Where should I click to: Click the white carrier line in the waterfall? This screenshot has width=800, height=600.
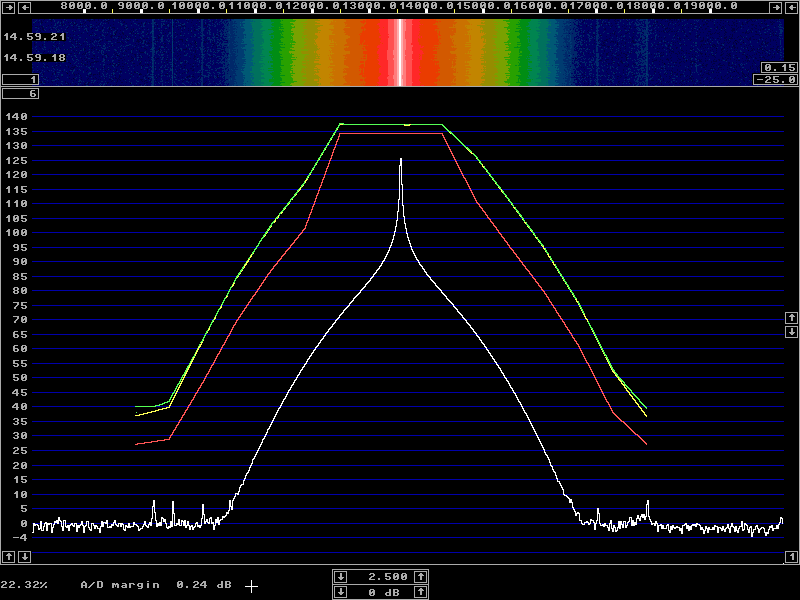click(401, 53)
